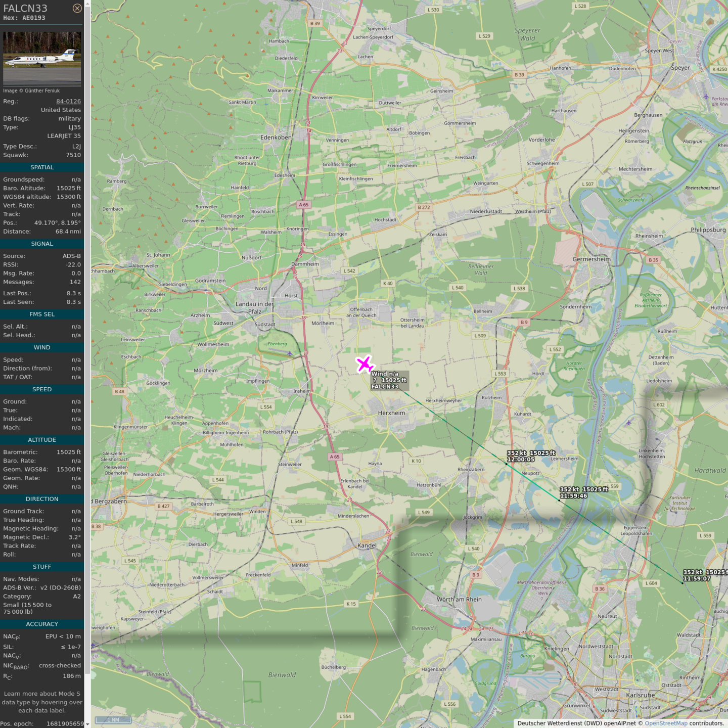Click the airfield symbol near Linkenheim-Hochstetten
Screen dimensions: 728x728
tap(628, 423)
